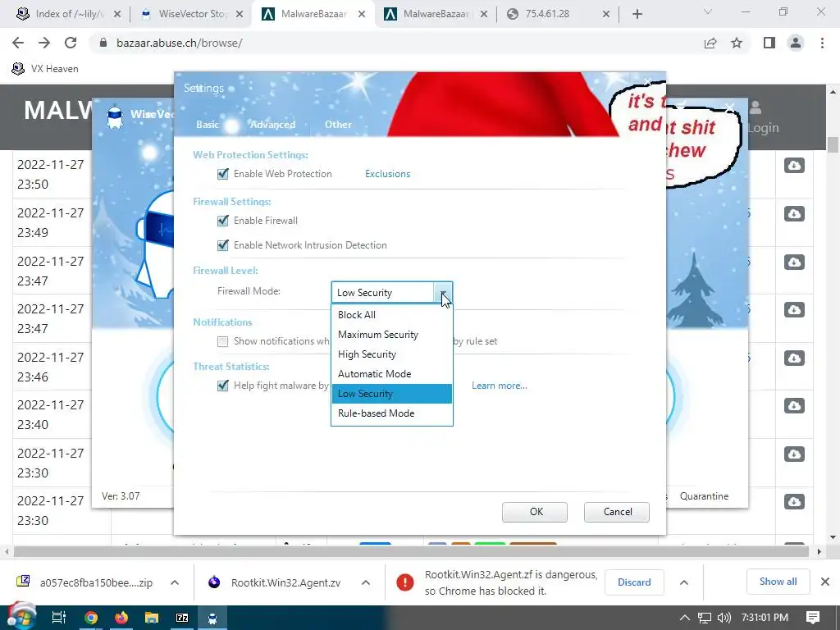Show hidden system tray icons
This screenshot has width=840, height=630.
[685, 618]
